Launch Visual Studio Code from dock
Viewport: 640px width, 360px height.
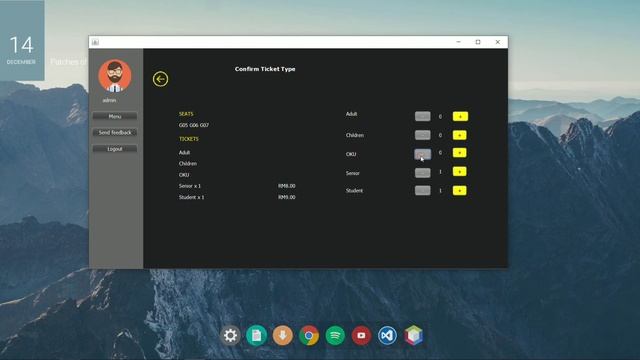(x=387, y=336)
